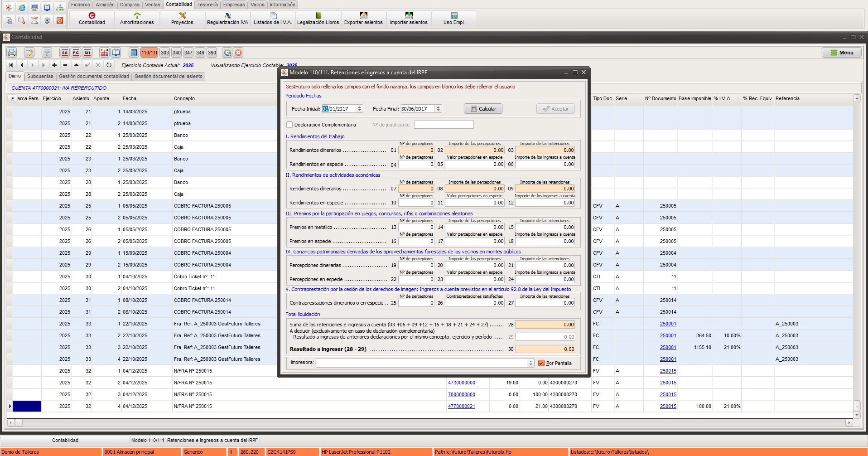Click the refresh arrow icon
Image resolution: width=868 pixels, height=456 pixels.
pos(109,65)
